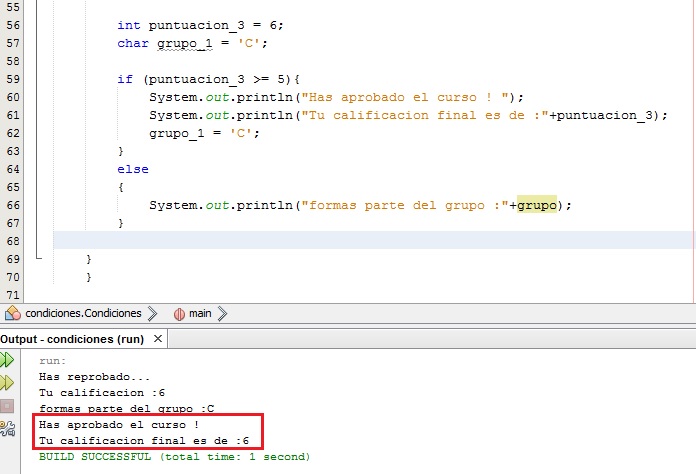Image resolution: width=696 pixels, height=474 pixels.
Task: Close the Output - condiciones (run) tab
Action: [x=158, y=339]
